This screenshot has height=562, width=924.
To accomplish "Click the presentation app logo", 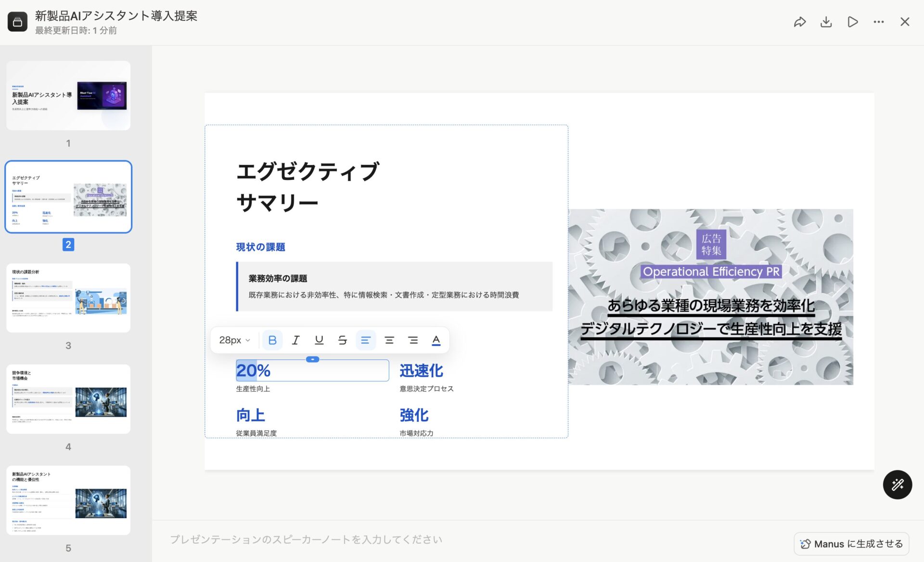I will [17, 22].
